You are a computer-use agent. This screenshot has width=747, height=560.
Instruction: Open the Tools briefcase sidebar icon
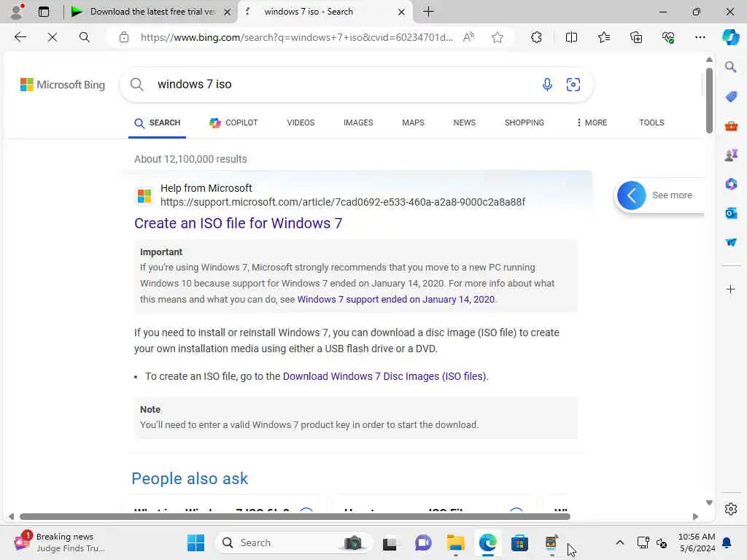click(731, 125)
